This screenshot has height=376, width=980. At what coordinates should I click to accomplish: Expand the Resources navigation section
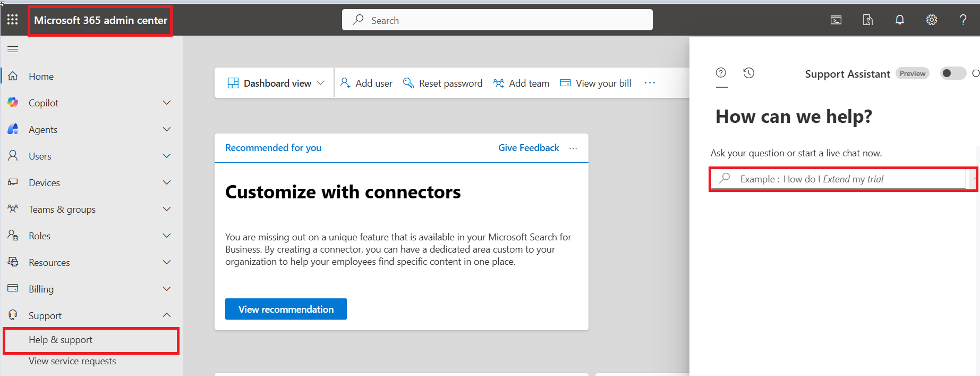coord(167,262)
